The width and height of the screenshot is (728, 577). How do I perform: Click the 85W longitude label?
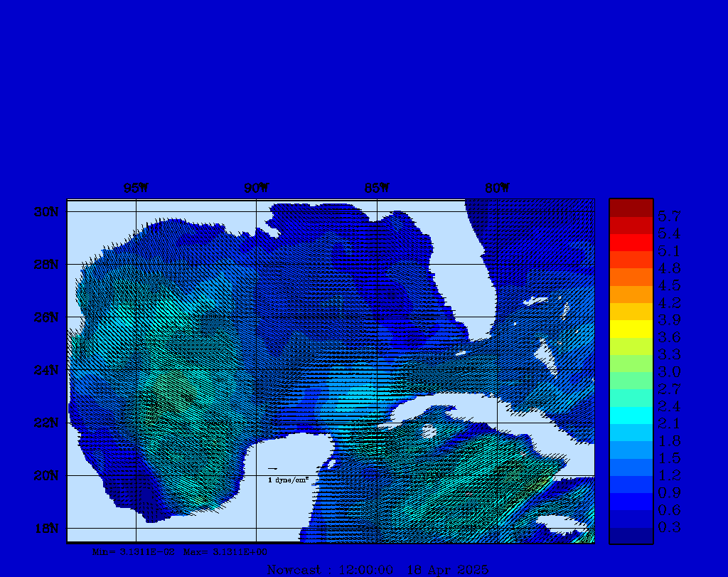[377, 188]
